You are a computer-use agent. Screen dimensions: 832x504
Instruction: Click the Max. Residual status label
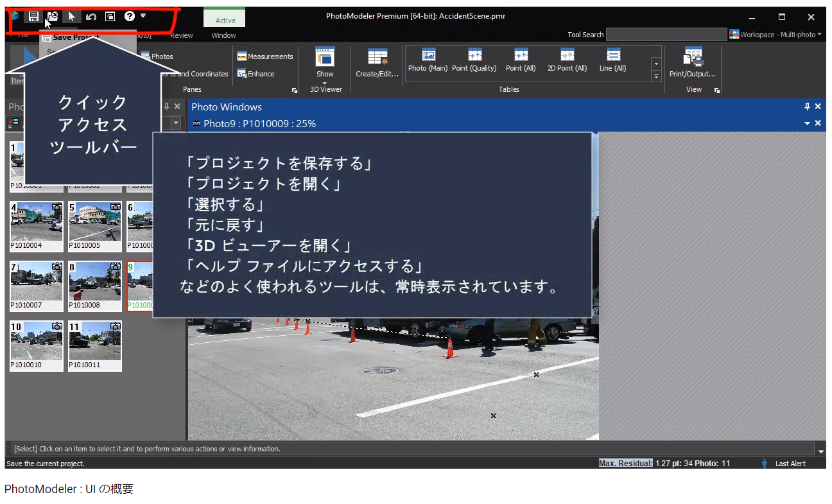[626, 464]
